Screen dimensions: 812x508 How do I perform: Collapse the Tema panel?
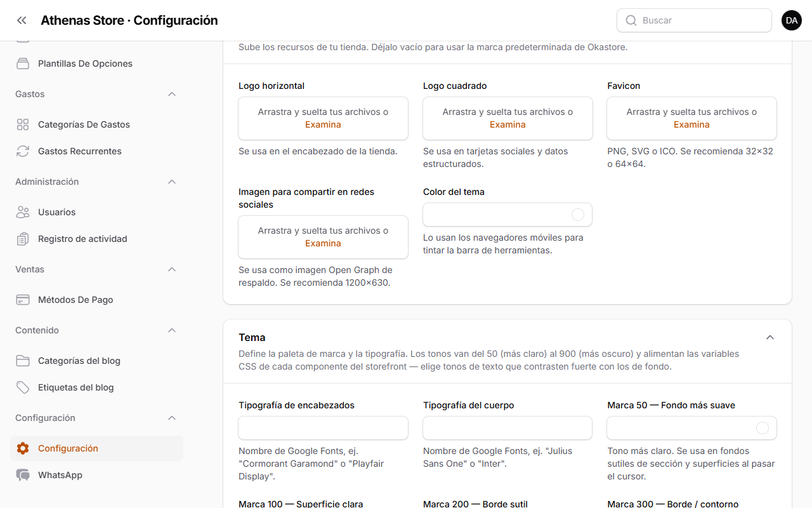770,337
